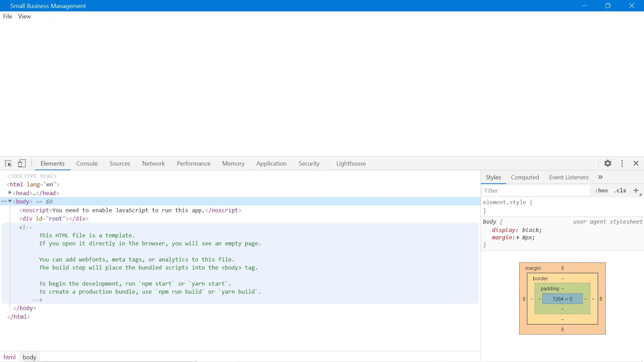The image size is (644, 362).
Task: Show more Styles pane tabs chevron
Action: 600,177
